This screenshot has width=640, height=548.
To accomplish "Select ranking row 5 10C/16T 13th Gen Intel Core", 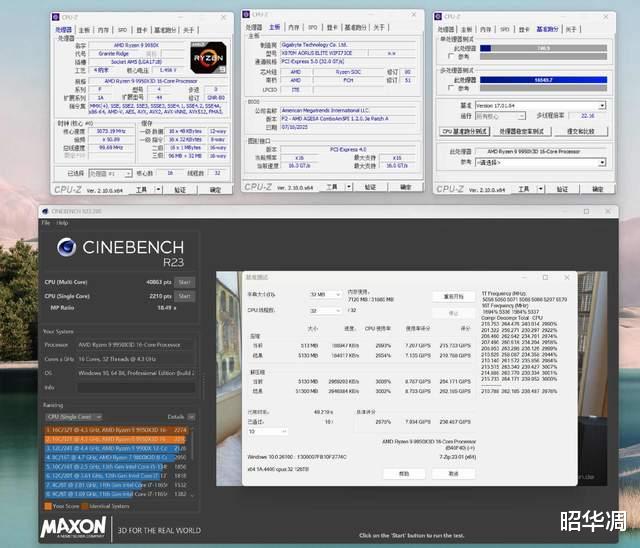I will (116, 466).
